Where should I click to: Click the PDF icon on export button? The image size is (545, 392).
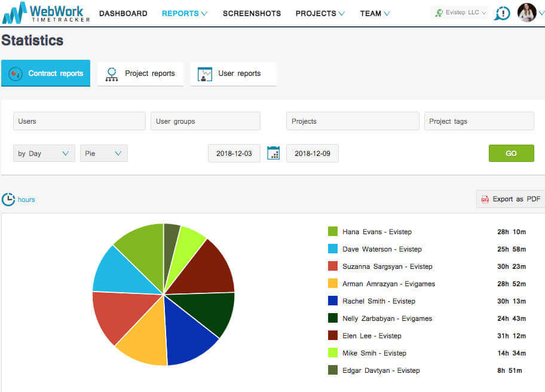point(485,199)
